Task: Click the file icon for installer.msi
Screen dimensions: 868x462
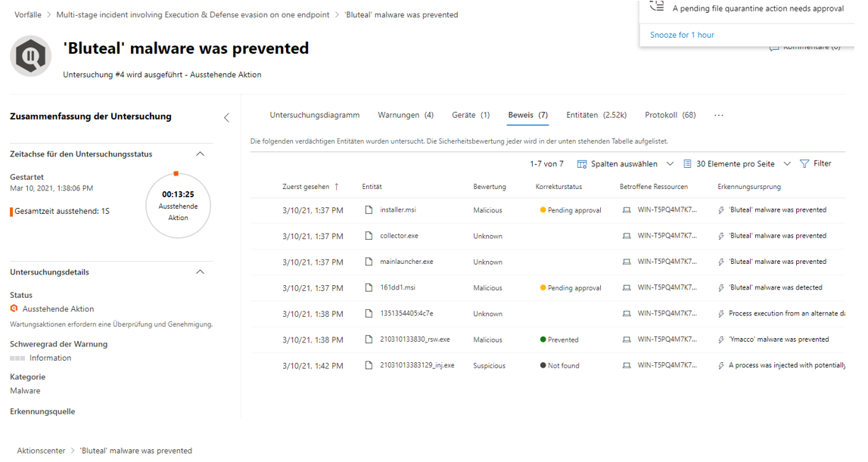Action: pyautogui.click(x=369, y=209)
